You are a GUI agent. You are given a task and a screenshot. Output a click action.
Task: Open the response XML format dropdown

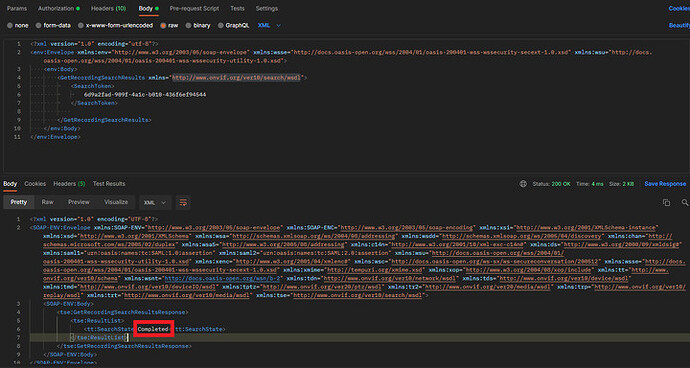pos(155,202)
